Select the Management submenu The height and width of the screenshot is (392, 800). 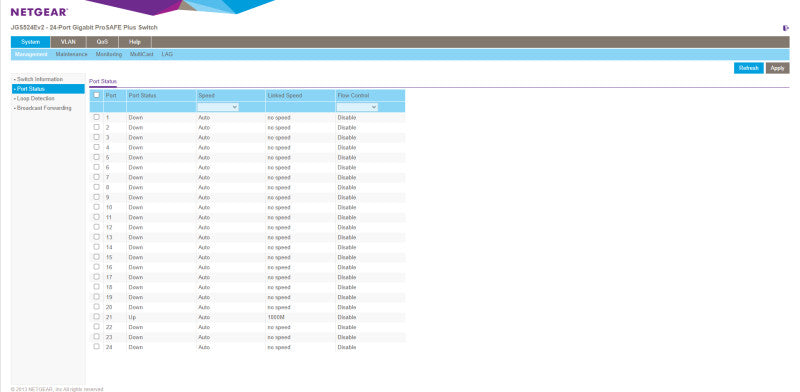(31, 54)
